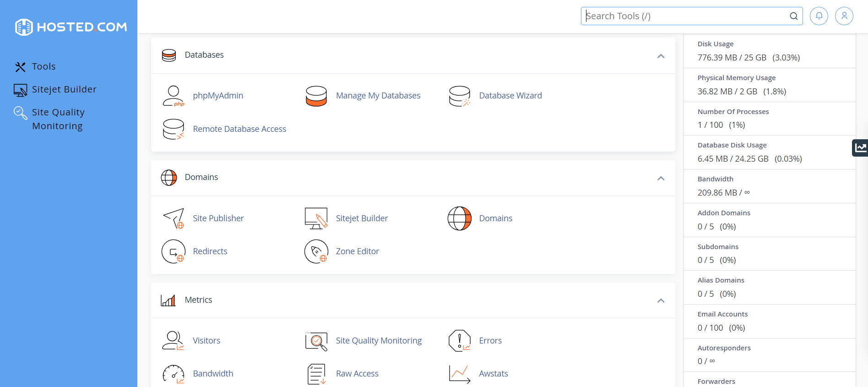Image resolution: width=868 pixels, height=387 pixels.
Task: Open the Errors link
Action: coord(490,341)
